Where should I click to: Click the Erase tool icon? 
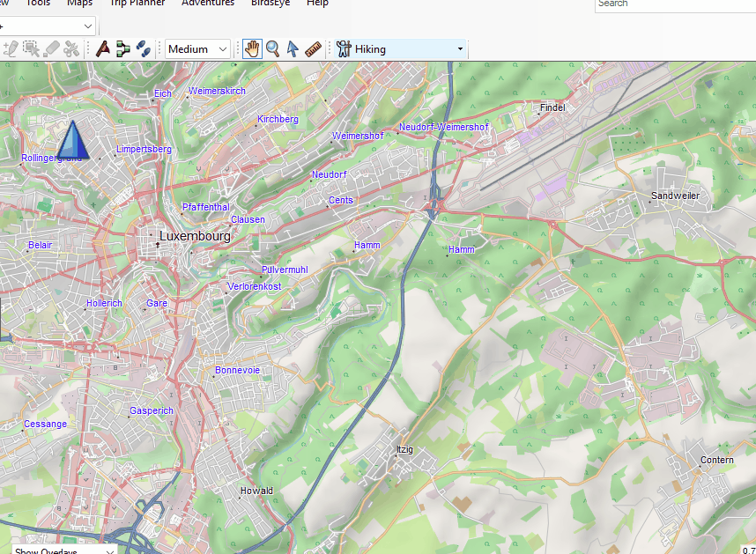52,49
